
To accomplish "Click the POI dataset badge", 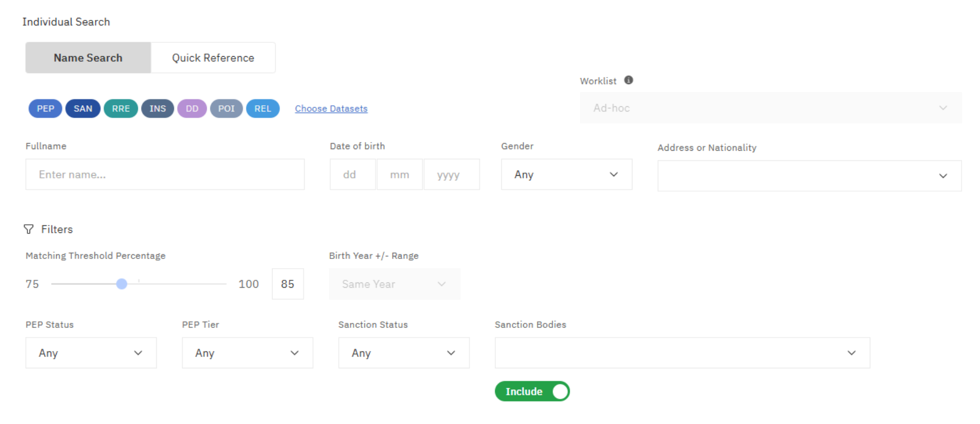I will point(226,109).
